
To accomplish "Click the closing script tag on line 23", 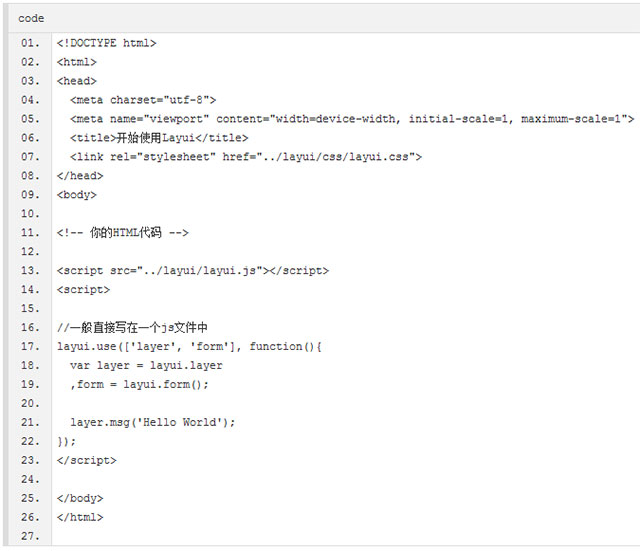I will 86,461.
